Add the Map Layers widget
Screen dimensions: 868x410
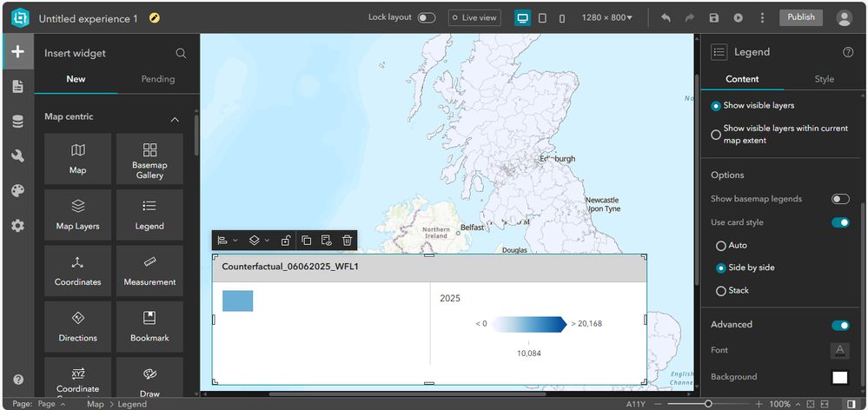[x=77, y=215]
